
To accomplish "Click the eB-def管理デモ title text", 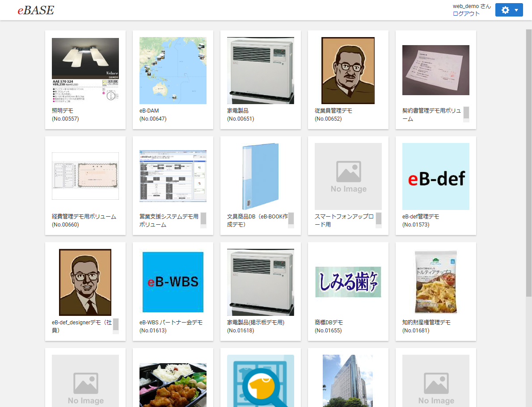I will [420, 216].
